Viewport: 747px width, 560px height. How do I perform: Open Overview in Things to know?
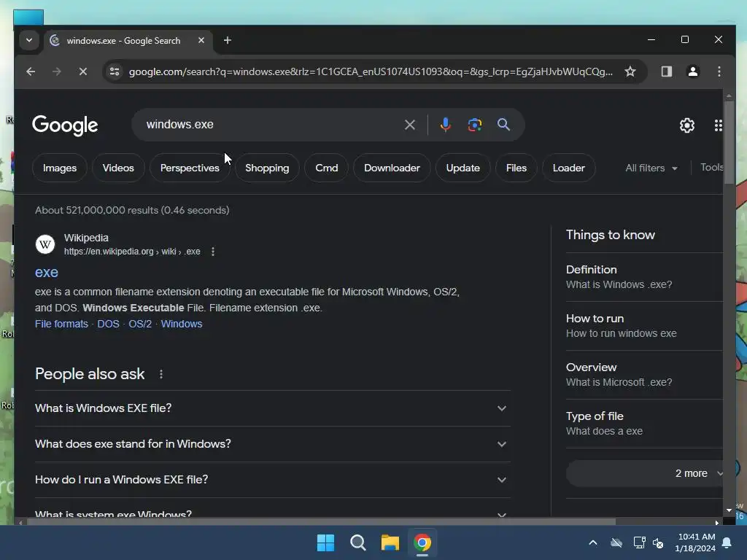[644, 375]
